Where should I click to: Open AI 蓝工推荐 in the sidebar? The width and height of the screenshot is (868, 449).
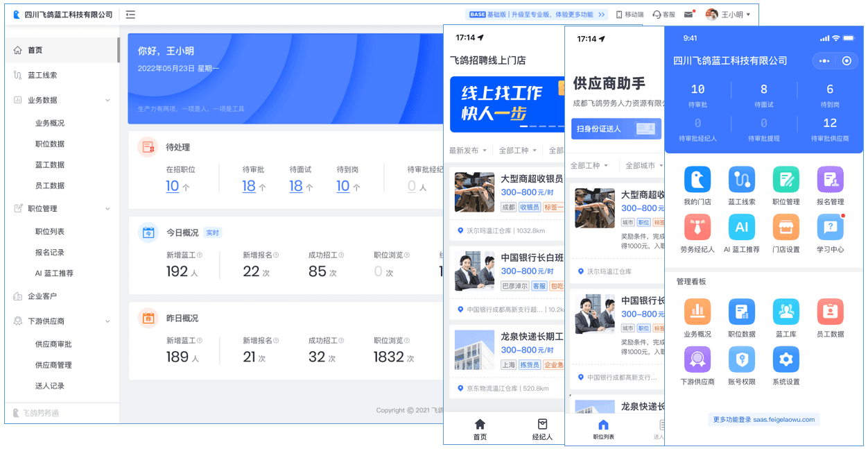click(x=54, y=273)
